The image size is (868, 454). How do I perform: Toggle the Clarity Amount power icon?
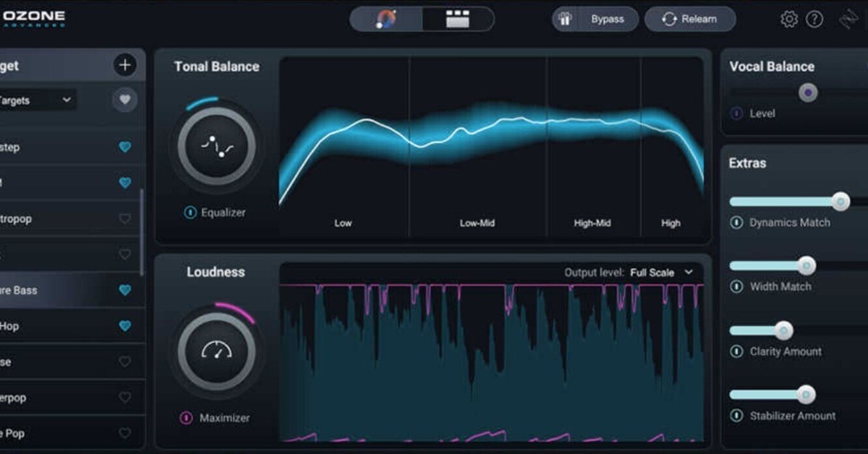coord(736,351)
